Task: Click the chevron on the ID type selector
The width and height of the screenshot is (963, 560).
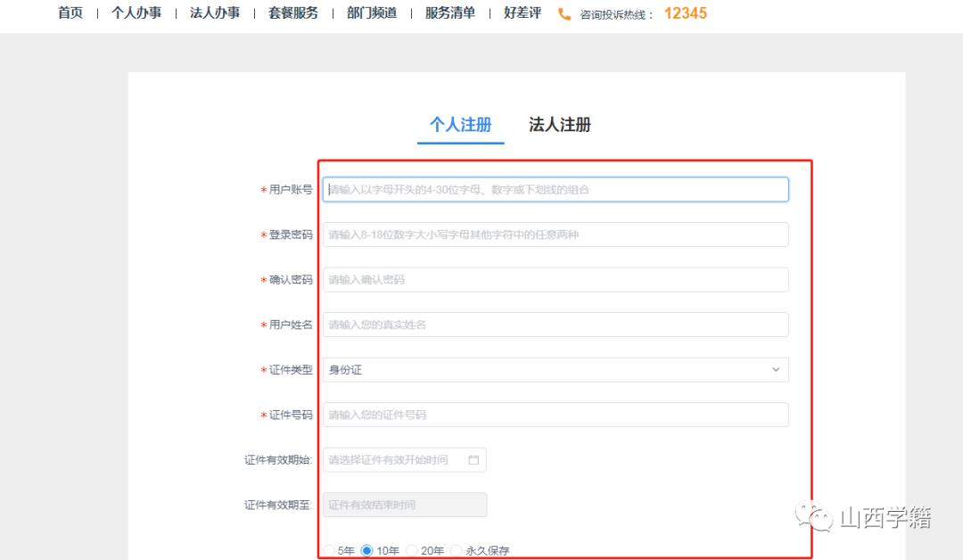Action: click(x=775, y=369)
